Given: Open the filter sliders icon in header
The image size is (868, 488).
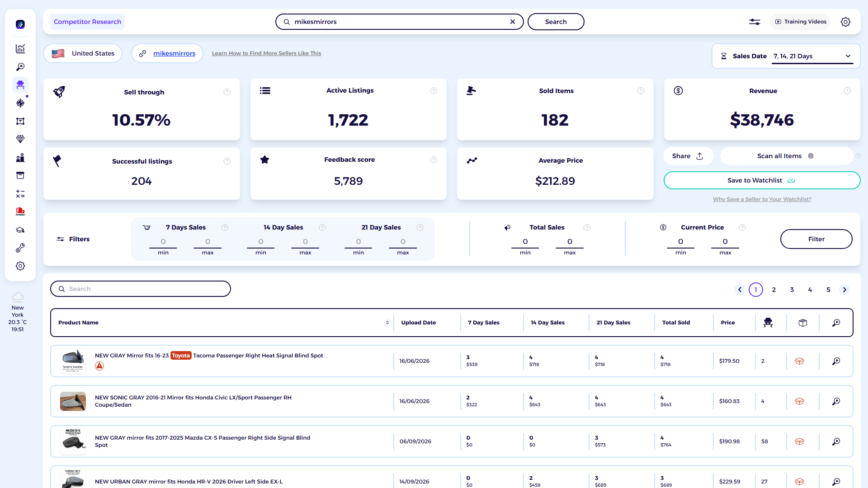Looking at the screenshot, I should [x=755, y=22].
